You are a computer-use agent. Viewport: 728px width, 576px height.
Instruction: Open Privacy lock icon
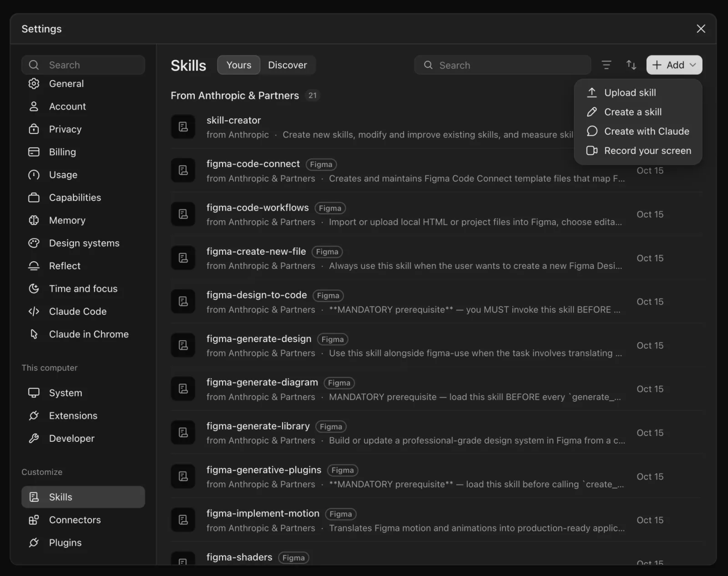(34, 129)
